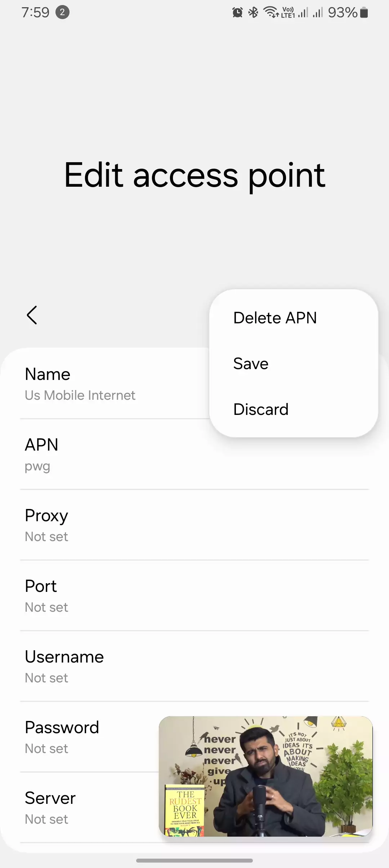Viewport: 389px width, 868px height.
Task: Open the Port setting
Action: click(194, 595)
